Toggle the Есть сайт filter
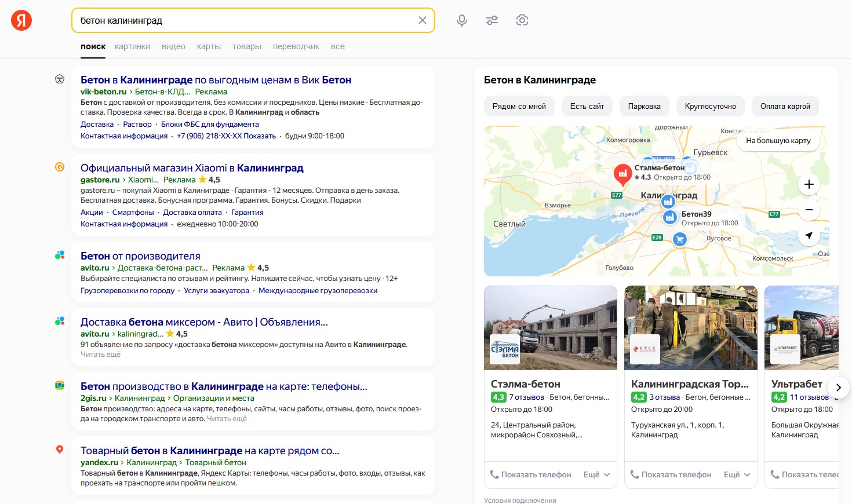 pyautogui.click(x=587, y=106)
